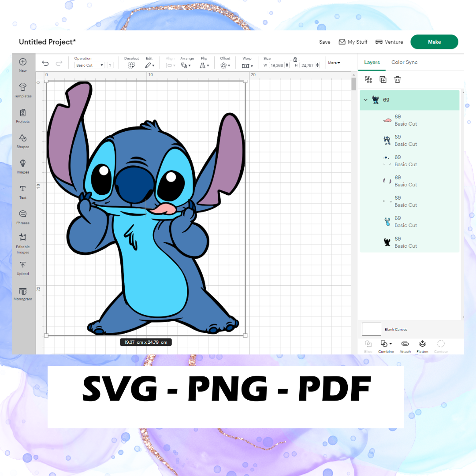
Task: Open the Offset dropdown
Action: click(x=225, y=65)
